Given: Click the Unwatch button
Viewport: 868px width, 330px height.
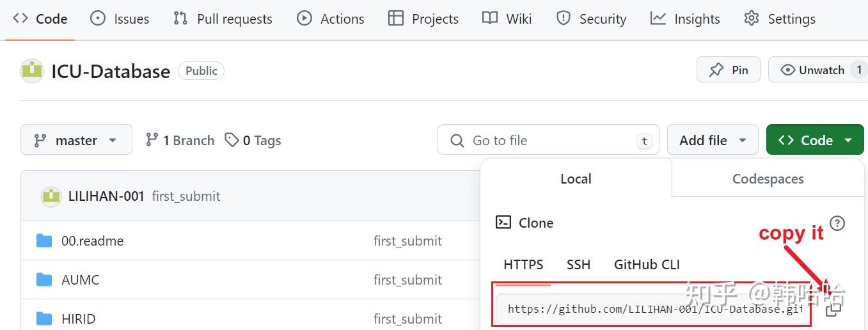Looking at the screenshot, I should pyautogui.click(x=813, y=70).
